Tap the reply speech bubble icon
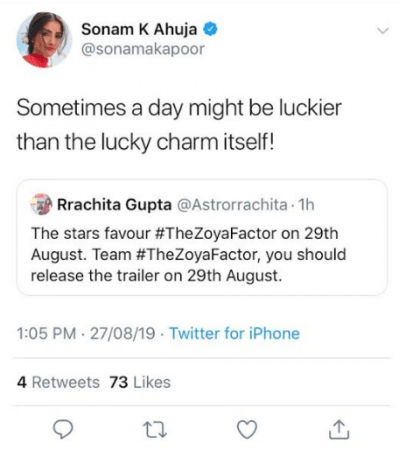Image resolution: width=399 pixels, height=450 pixels. pyautogui.click(x=63, y=429)
